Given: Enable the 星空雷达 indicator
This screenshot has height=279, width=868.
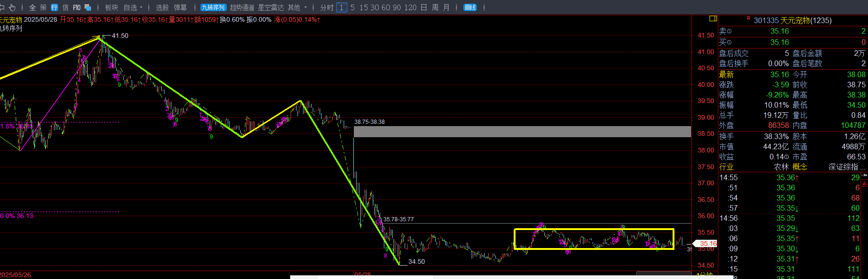Looking at the screenshot, I should click(x=271, y=7).
